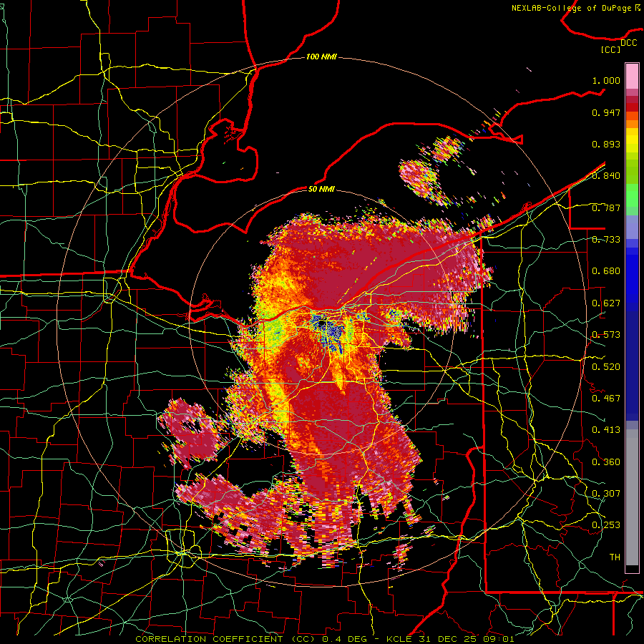Screen dimensions: 644x644
Task: Select the 0.787 scale value
Action: (x=606, y=208)
